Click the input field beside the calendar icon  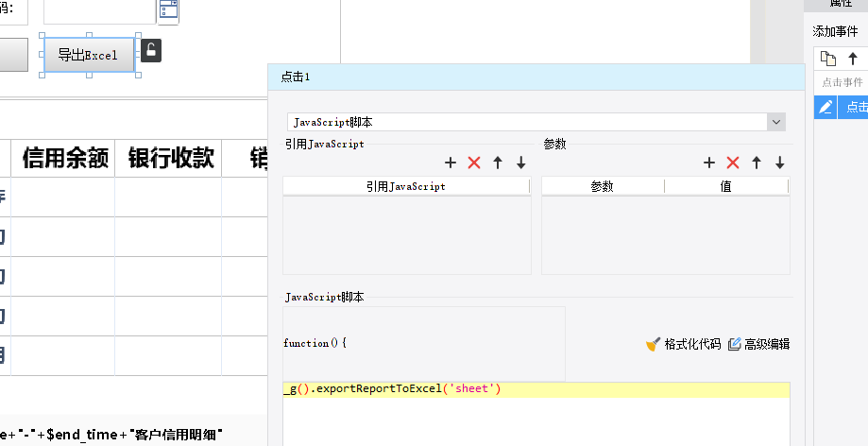point(99,11)
